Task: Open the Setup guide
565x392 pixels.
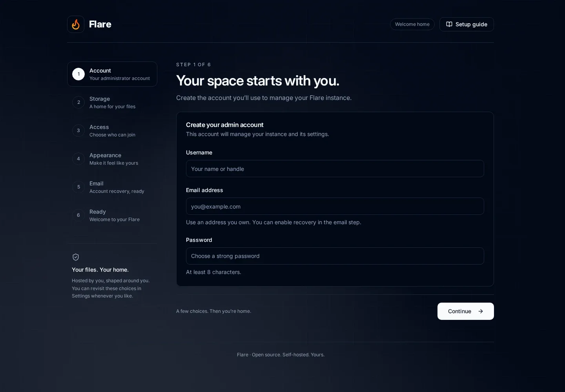Action: coord(467,24)
